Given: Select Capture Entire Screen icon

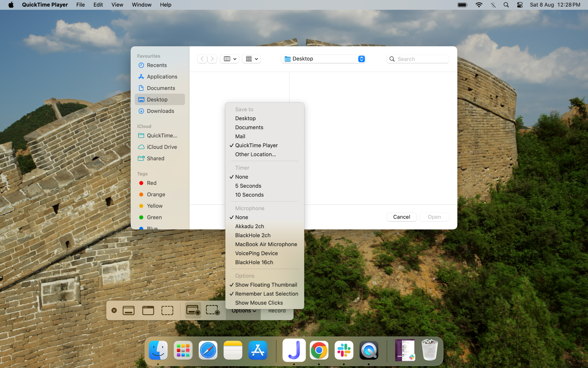Looking at the screenshot, I should 128,310.
